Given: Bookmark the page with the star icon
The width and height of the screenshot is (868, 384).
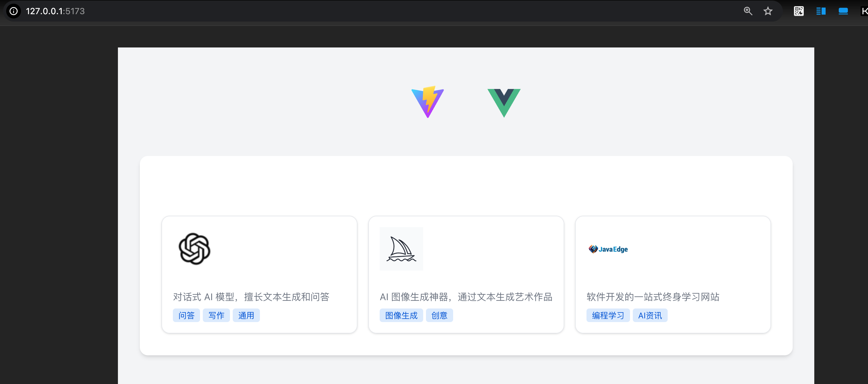Looking at the screenshot, I should [x=768, y=11].
